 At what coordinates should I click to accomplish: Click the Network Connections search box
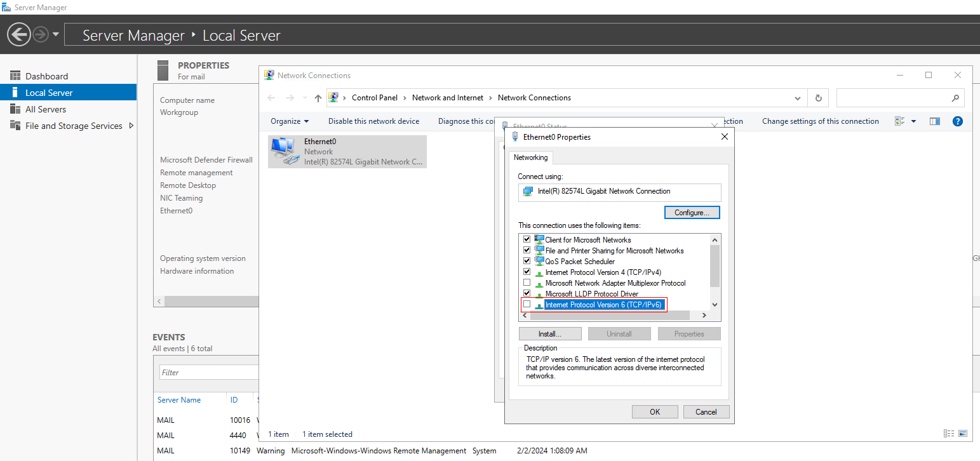coord(900,98)
